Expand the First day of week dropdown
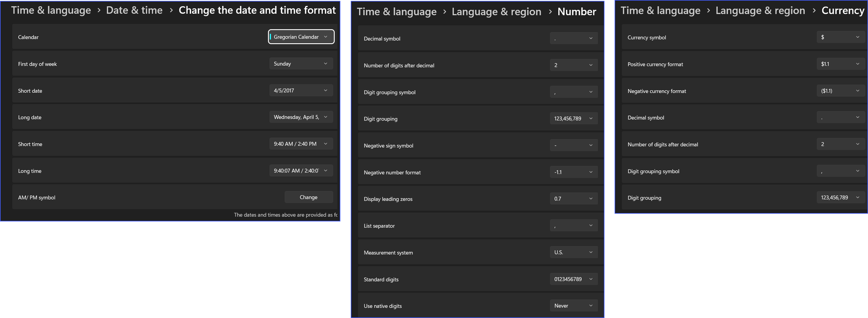The height and width of the screenshot is (318, 868). pos(301,63)
